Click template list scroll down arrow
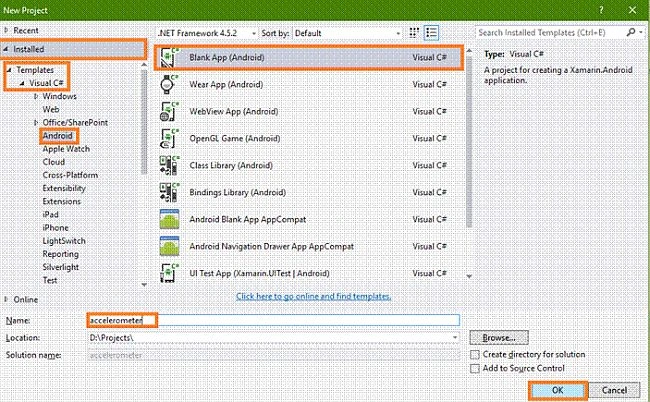 [469, 276]
